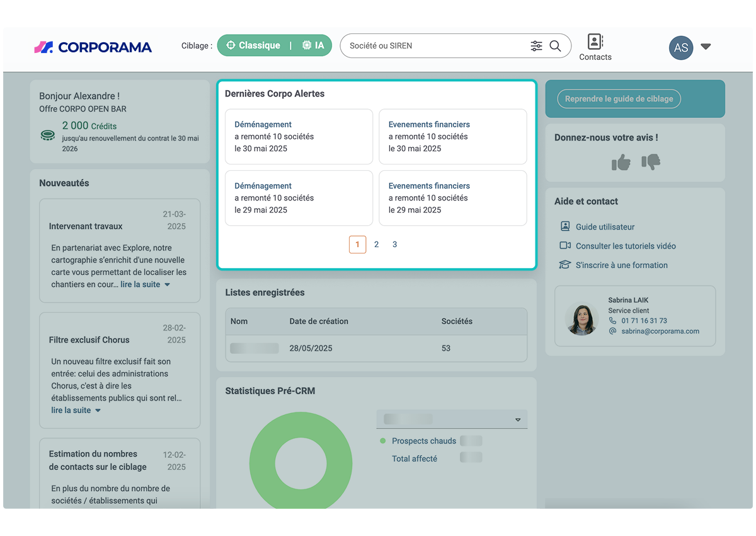Open Déménagement alert of 30 mai 2025
Image resolution: width=756 pixels, height=536 pixels.
(299, 137)
